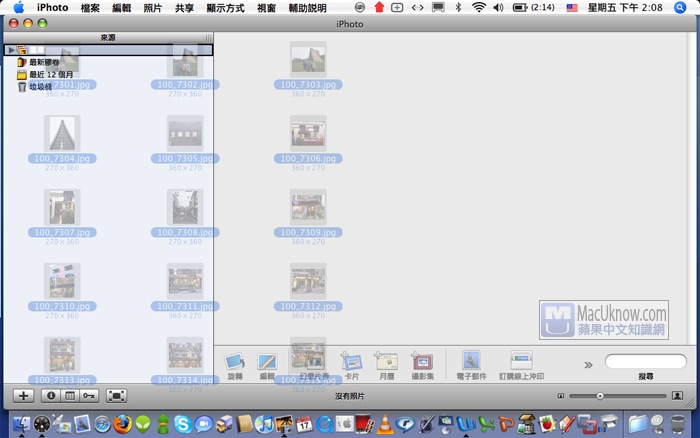Click the plus button to add album
The width and height of the screenshot is (700, 438).
pyautogui.click(x=23, y=396)
